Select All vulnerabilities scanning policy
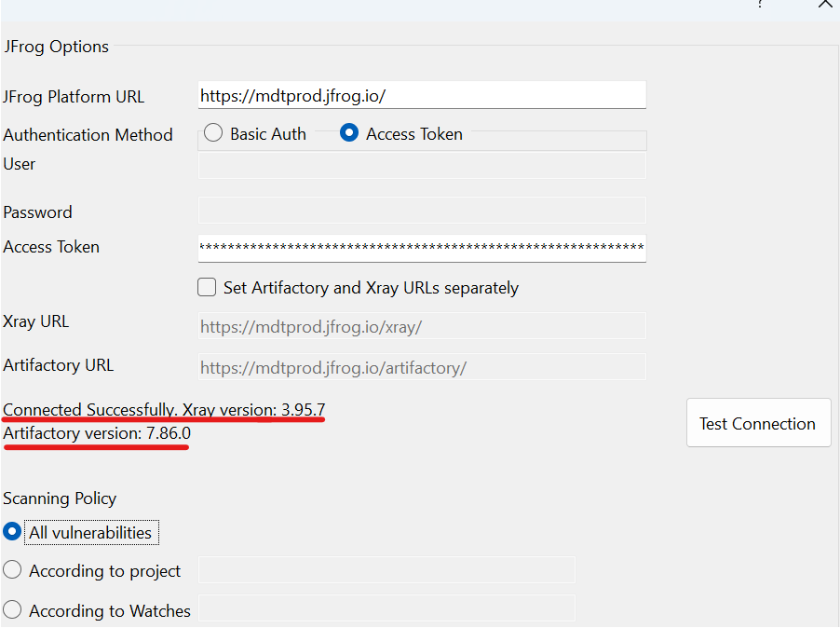 point(12,532)
